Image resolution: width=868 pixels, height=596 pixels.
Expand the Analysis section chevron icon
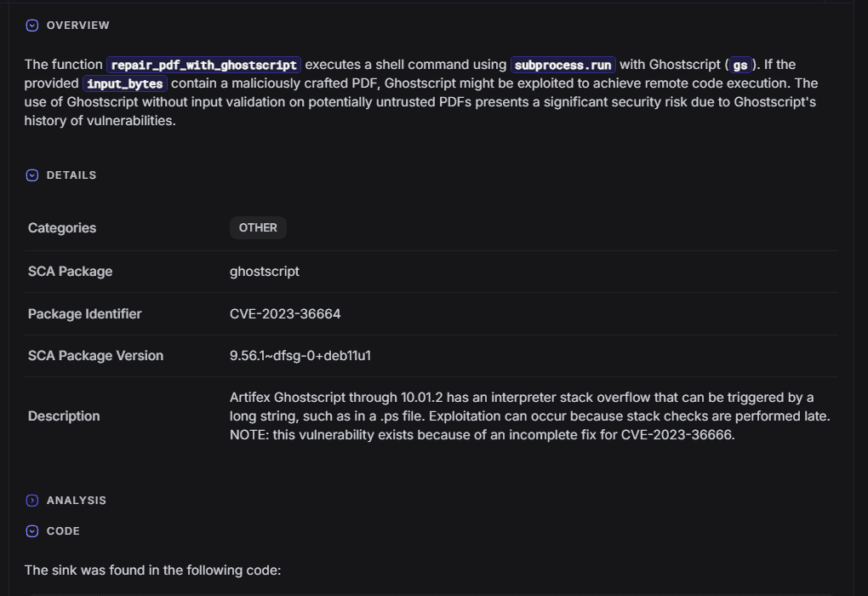tap(32, 501)
